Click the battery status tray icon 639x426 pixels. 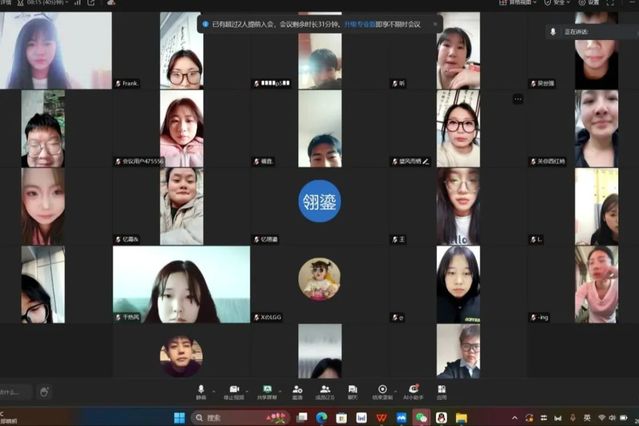pos(624,418)
